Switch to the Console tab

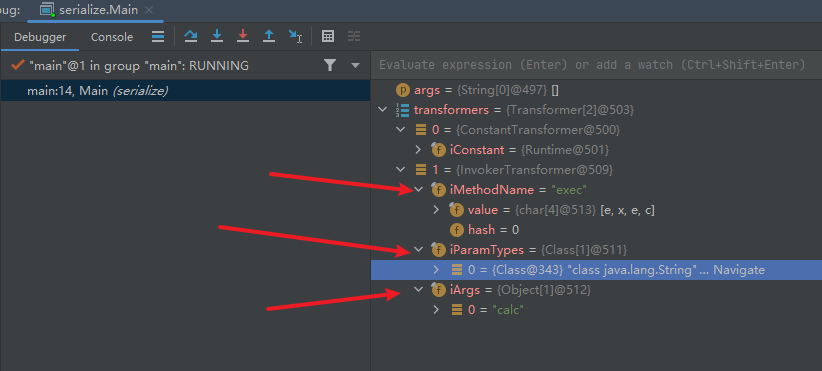(112, 37)
